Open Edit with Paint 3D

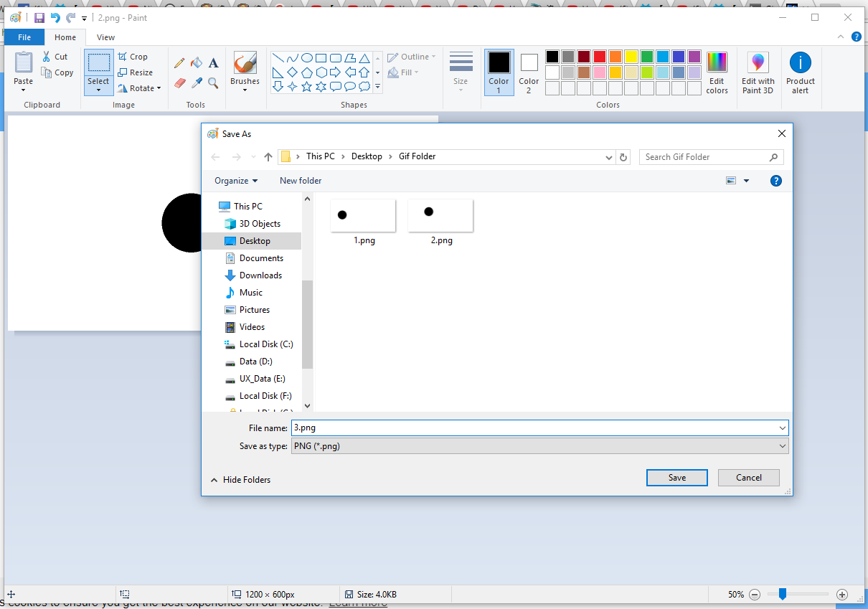coord(758,73)
